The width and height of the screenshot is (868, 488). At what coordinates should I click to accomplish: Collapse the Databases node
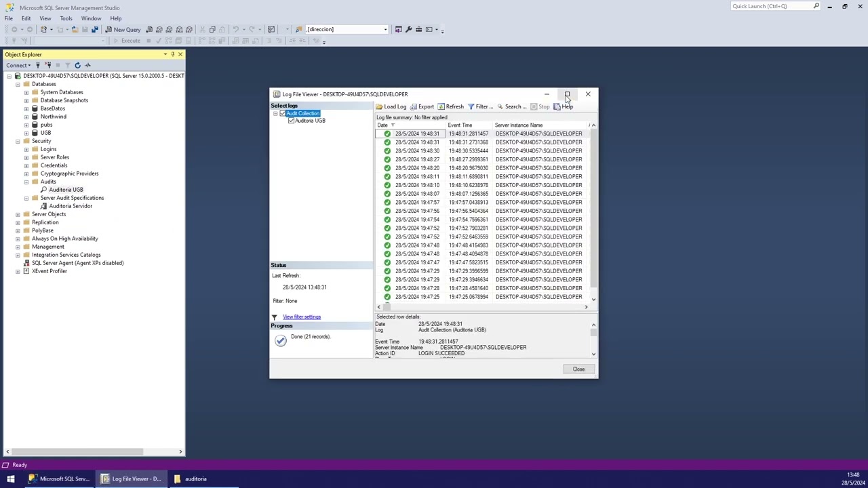[18, 84]
